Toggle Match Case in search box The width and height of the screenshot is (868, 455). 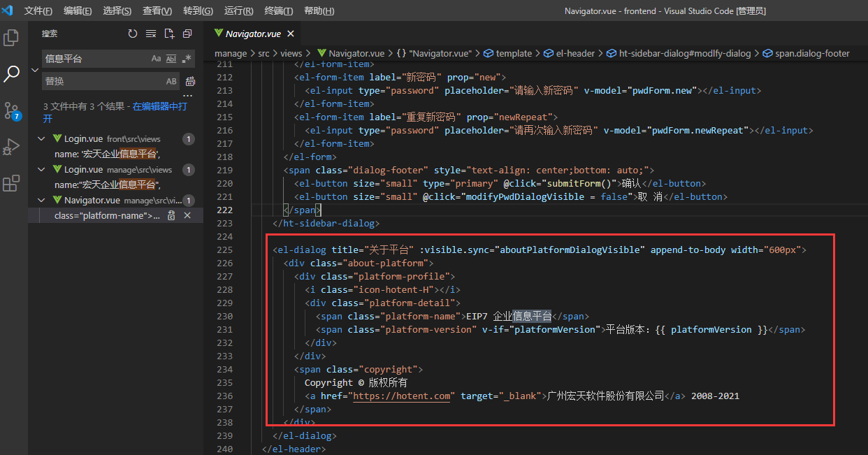[x=156, y=59]
